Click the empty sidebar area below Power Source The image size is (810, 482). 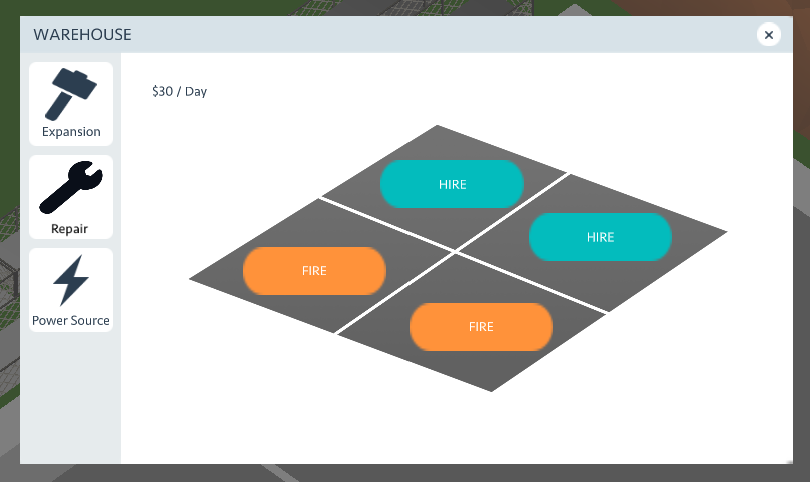[x=71, y=400]
